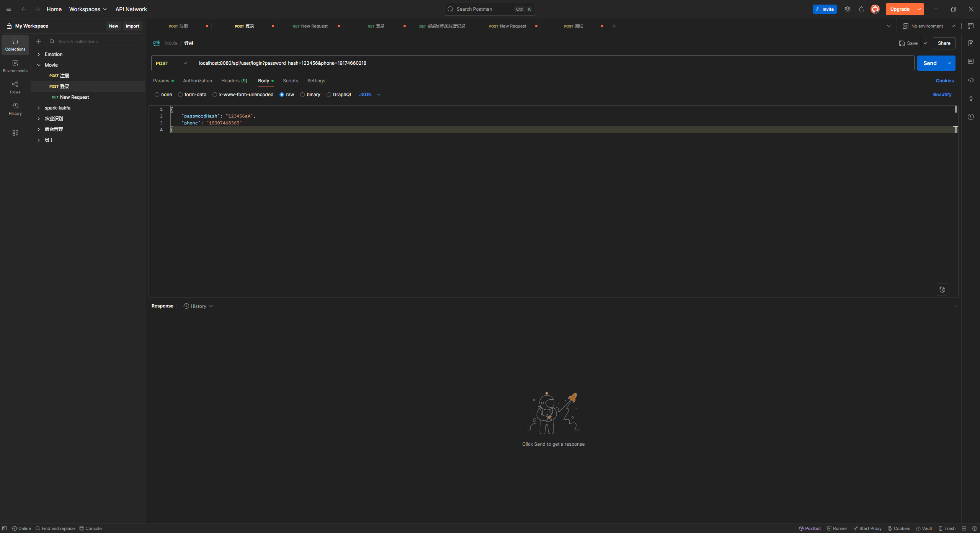
Task: Open the Postbot AI assistant in status bar
Action: click(810, 528)
